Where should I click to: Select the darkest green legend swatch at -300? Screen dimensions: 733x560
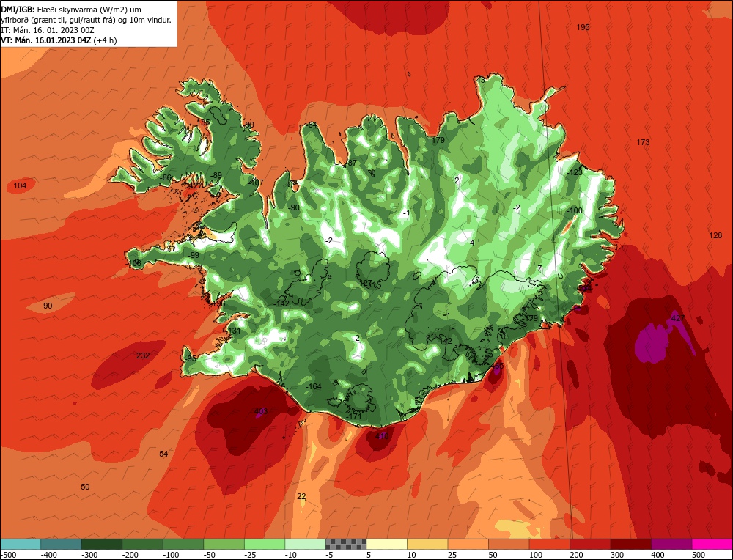click(x=102, y=544)
